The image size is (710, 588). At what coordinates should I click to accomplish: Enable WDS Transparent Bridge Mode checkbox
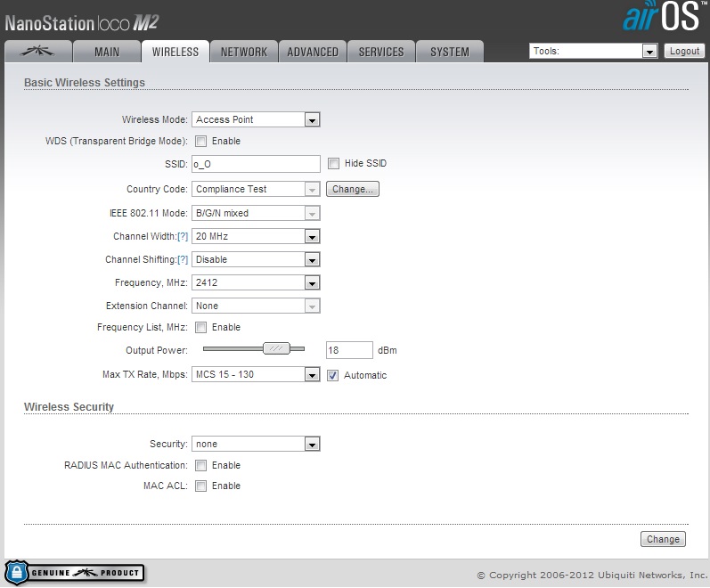pyautogui.click(x=200, y=142)
